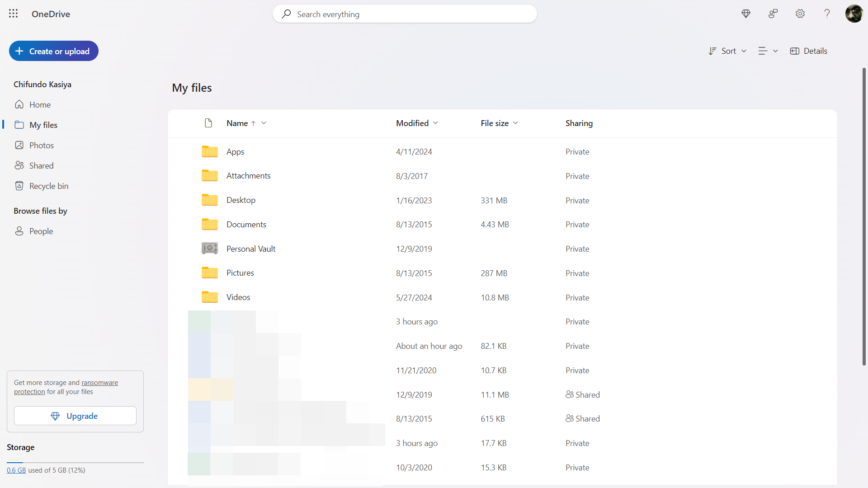Expand the File size column filter
Screen dimensions: 868x488
(x=515, y=123)
